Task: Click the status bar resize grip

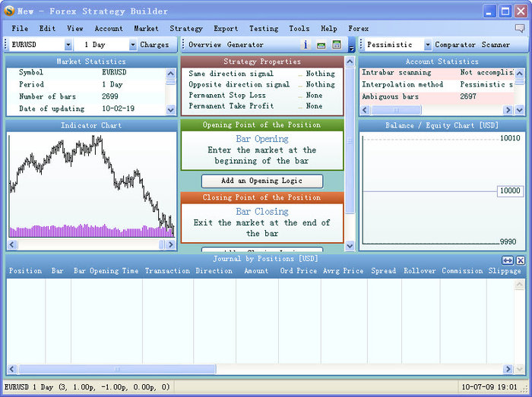Action: [x=525, y=390]
